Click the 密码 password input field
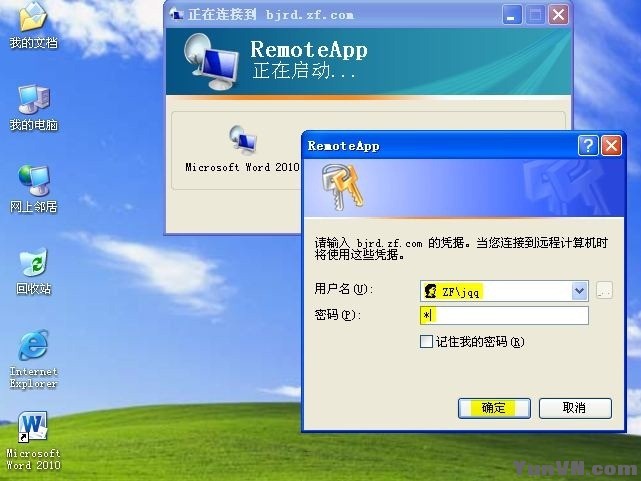 504,315
